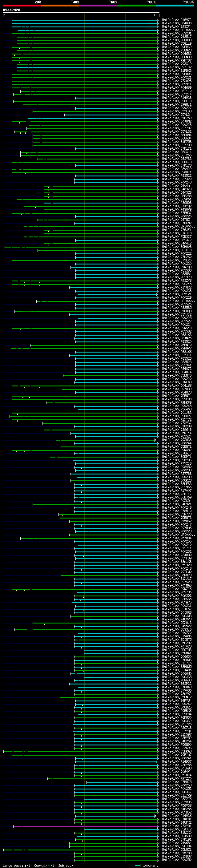Select hit label UniRef100_Q3AJJ2
The height and width of the screenshot is (868, 197).
point(176,830)
